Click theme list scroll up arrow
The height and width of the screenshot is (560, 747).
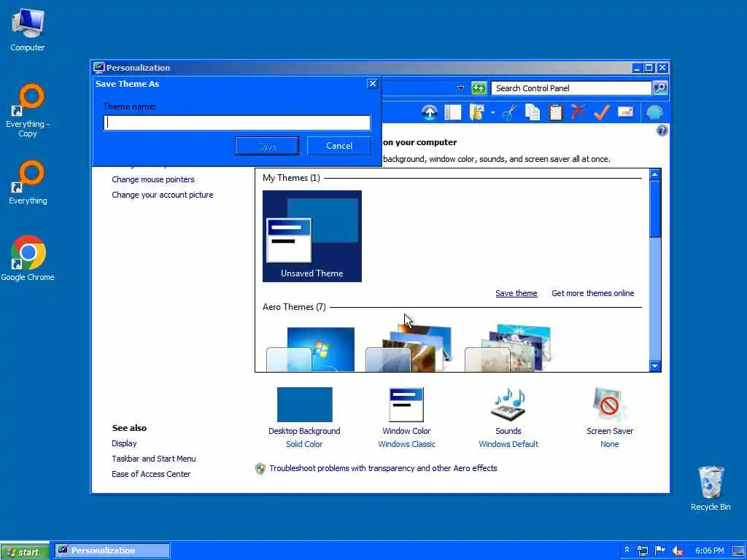(654, 175)
